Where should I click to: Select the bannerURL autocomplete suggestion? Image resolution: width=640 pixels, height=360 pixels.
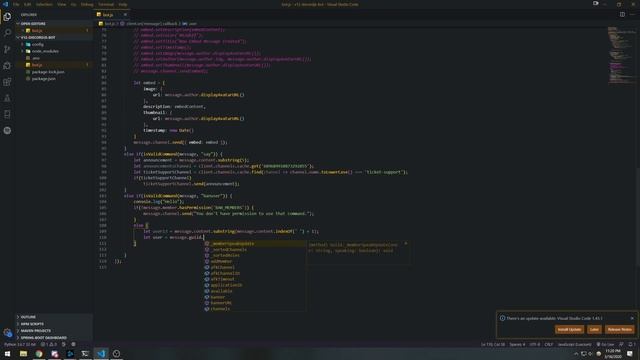coord(255,303)
